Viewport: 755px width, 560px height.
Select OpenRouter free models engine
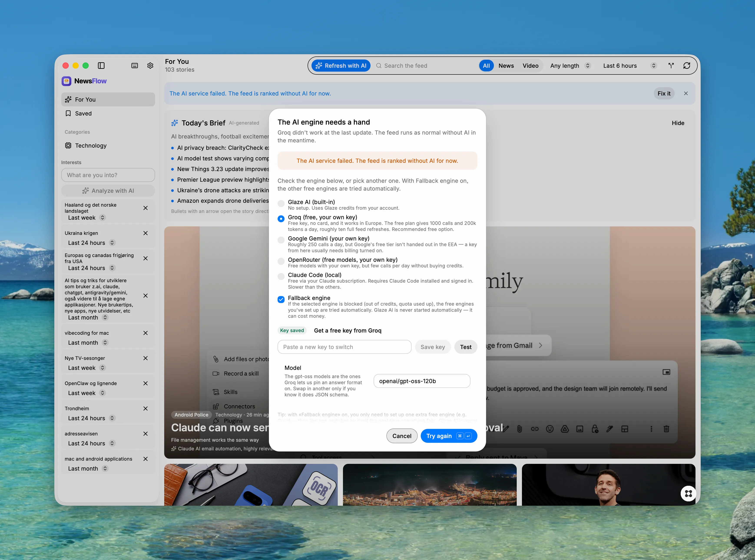[x=281, y=261]
